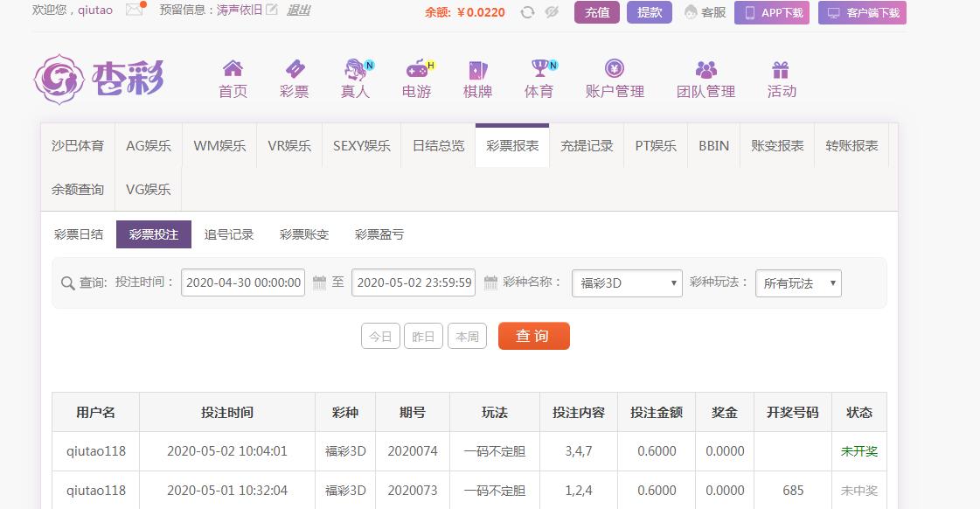Click the 退出 logout link

[x=298, y=10]
